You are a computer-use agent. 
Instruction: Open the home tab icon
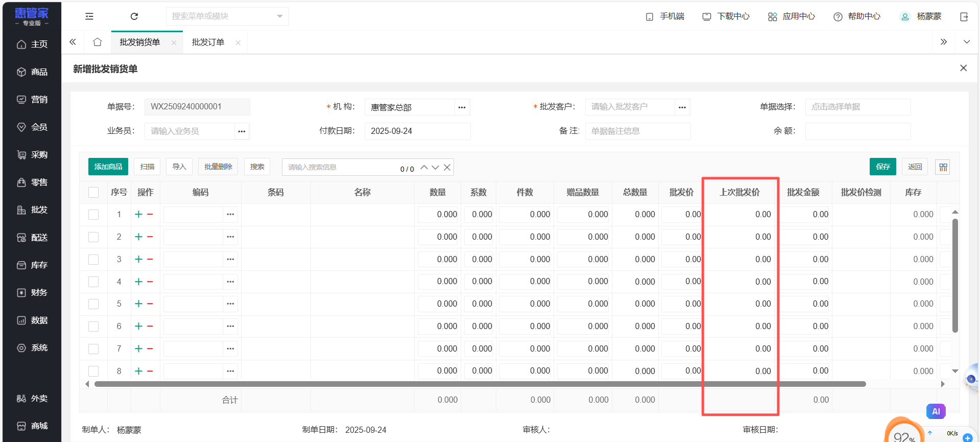point(98,42)
